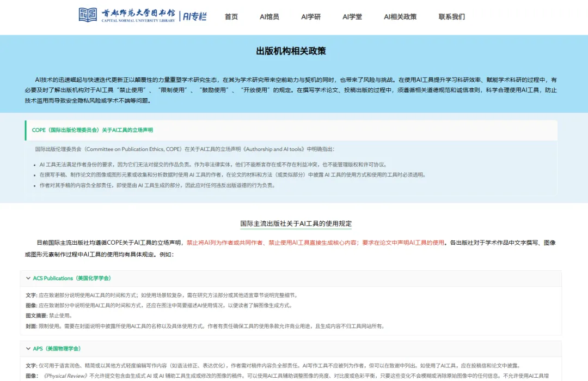Click the red text 要求在论文中声明AI工具的使用
This screenshot has width=588, height=381.
pyautogui.click(x=403, y=243)
